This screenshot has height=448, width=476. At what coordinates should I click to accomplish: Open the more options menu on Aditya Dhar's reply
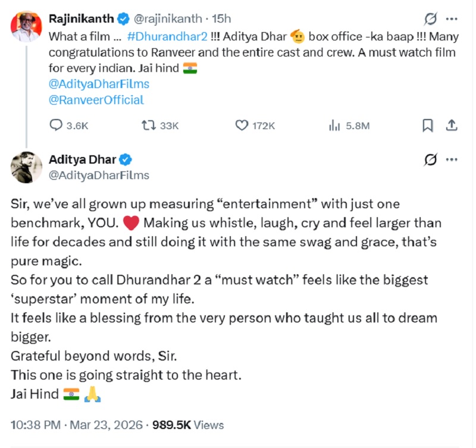coord(452,159)
